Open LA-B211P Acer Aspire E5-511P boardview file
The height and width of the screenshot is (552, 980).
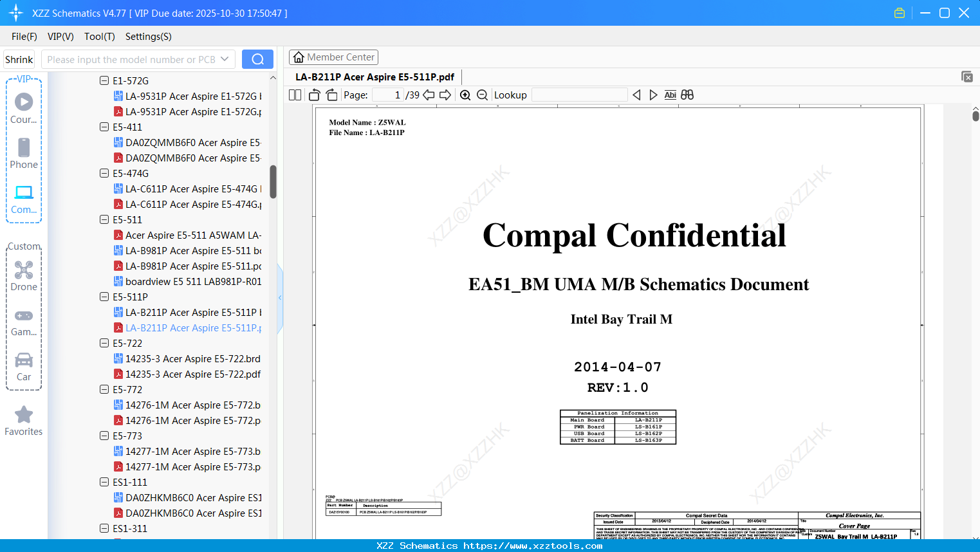click(x=187, y=313)
